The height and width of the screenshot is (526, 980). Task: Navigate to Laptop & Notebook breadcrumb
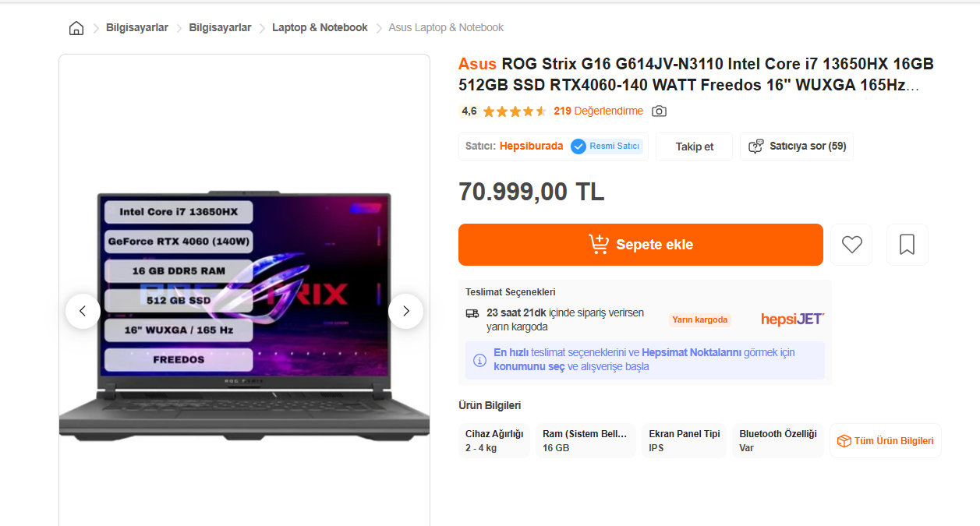(x=320, y=28)
